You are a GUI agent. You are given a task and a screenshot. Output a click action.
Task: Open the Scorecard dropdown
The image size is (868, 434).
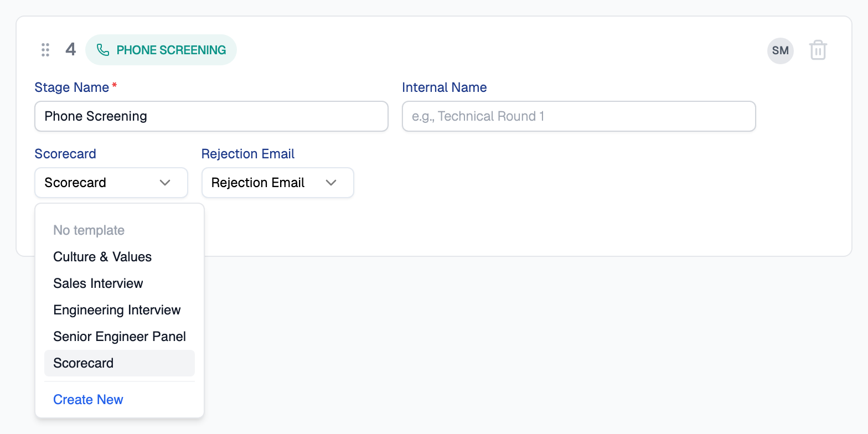[x=111, y=183]
